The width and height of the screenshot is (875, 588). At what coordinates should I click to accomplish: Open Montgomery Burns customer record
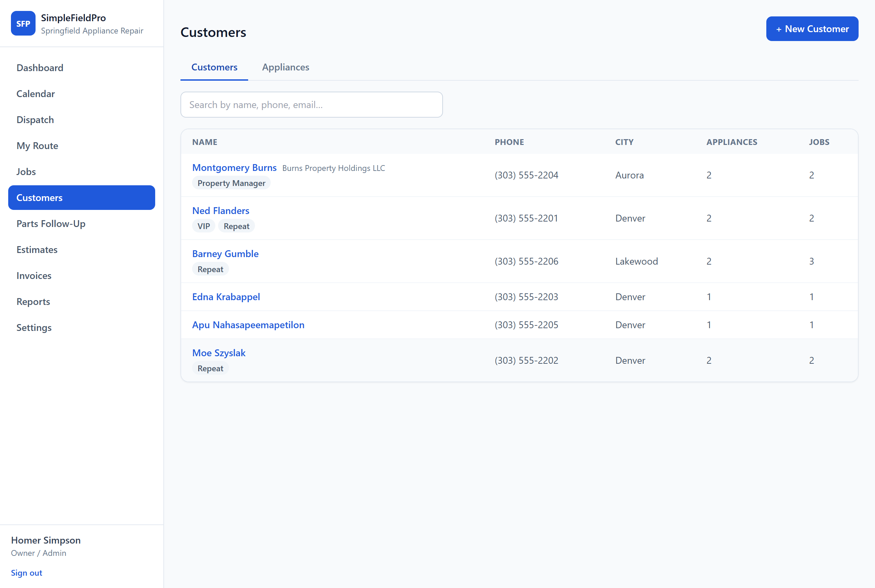[x=234, y=168]
